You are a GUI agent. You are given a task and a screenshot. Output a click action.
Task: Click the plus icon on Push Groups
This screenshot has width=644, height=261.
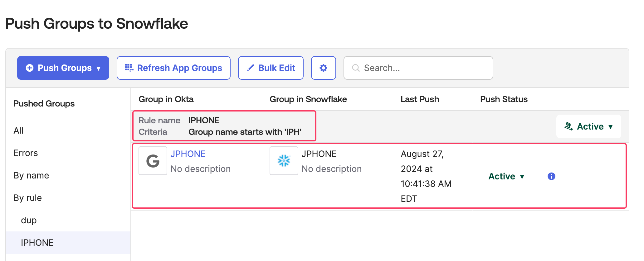(30, 68)
